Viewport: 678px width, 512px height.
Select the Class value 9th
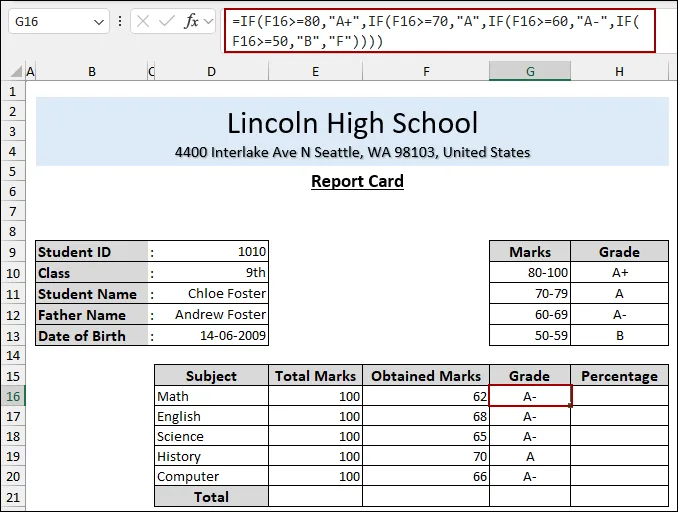pyautogui.click(x=211, y=272)
